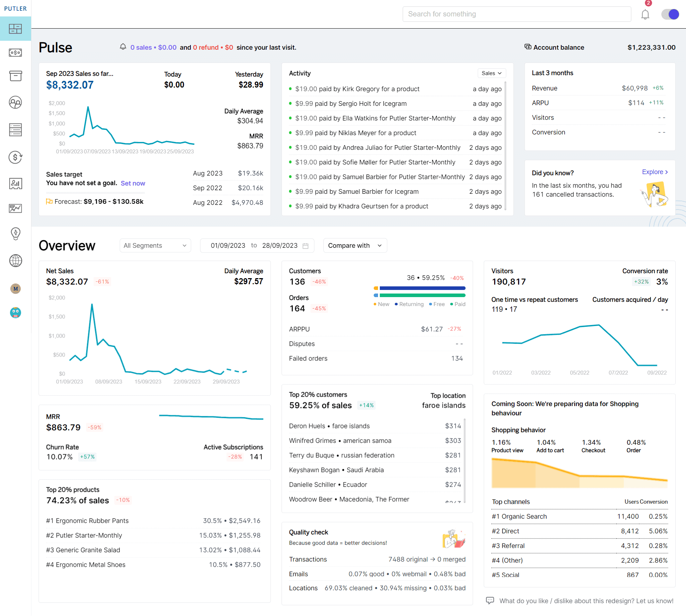The height and width of the screenshot is (616, 686).
Task: Click the search input field
Action: (517, 13)
